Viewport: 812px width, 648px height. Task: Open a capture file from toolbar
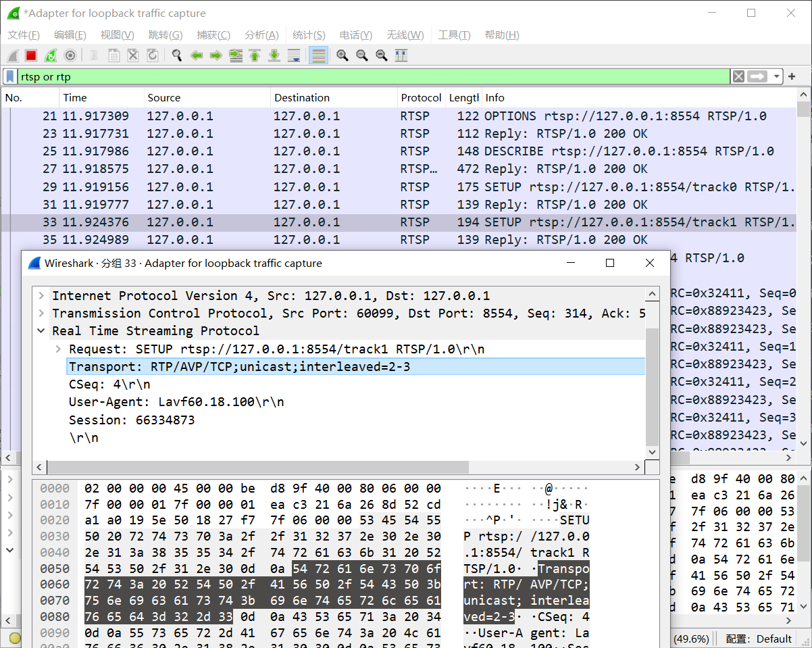coord(95,55)
